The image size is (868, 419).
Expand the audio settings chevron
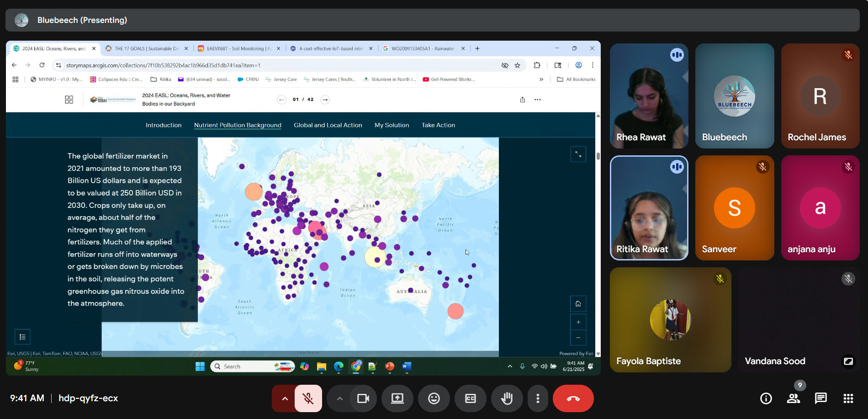tap(285, 398)
